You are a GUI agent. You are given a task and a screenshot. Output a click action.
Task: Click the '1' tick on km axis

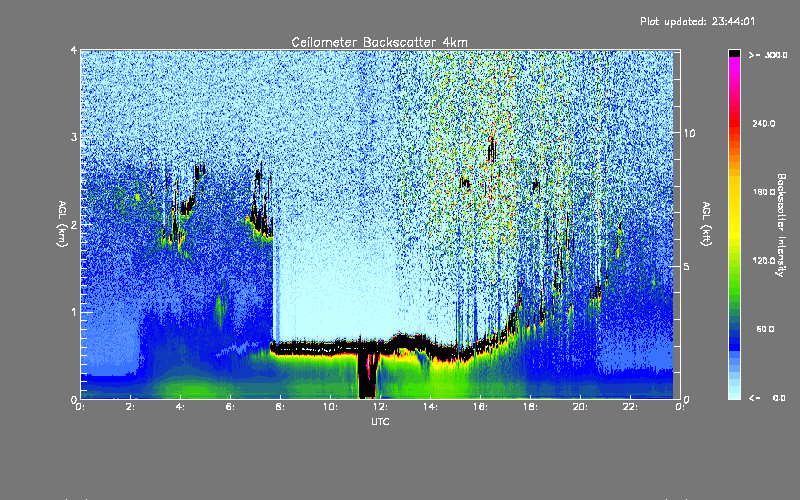pos(74,312)
